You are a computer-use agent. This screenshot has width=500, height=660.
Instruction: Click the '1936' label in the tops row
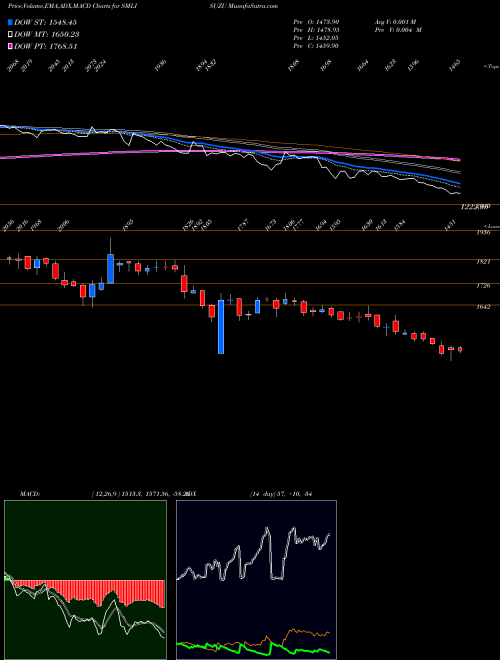160,66
